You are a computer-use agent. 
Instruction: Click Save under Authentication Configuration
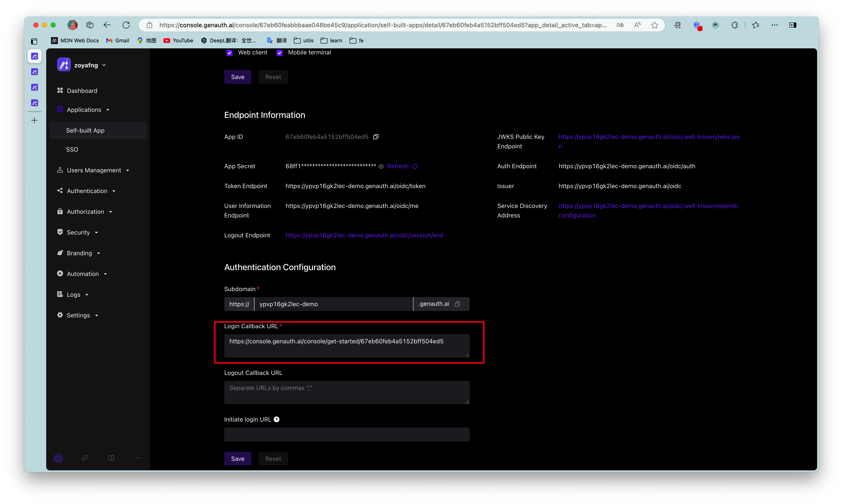(x=237, y=458)
